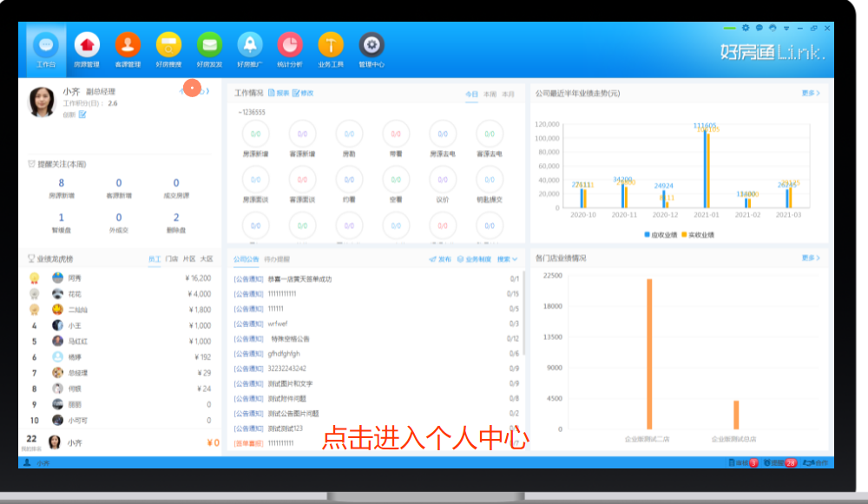Toggle 实收业绩 orange legend swatch
This screenshot has width=868, height=504.
click(684, 234)
